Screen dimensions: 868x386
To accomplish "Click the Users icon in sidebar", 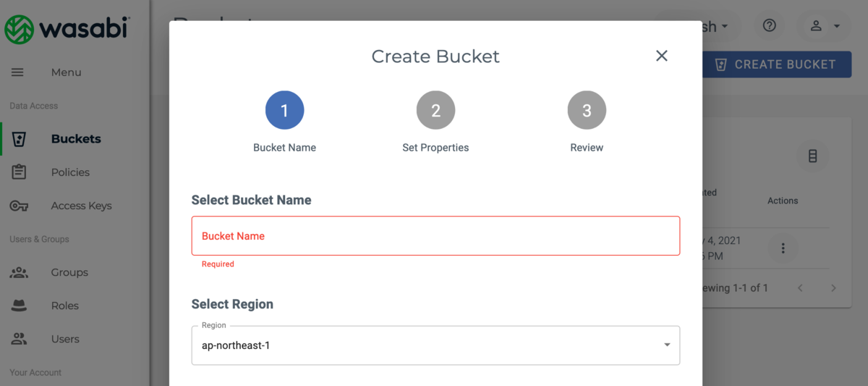I will (x=19, y=339).
